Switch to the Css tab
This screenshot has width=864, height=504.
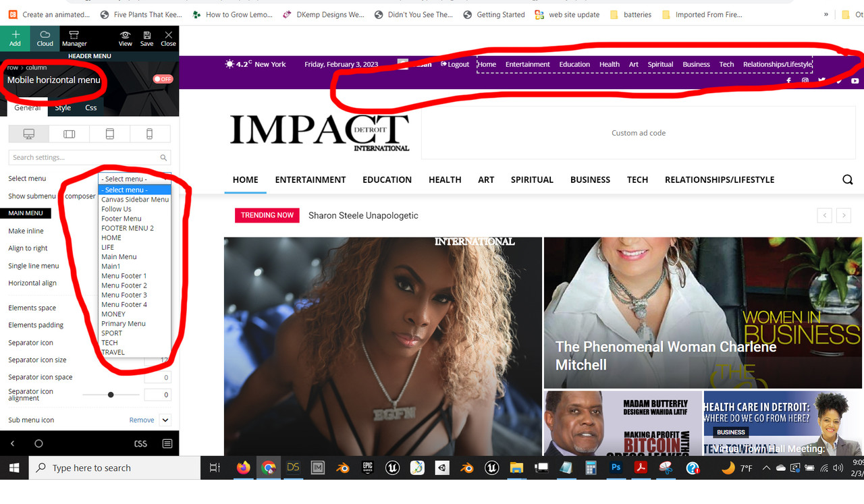pyautogui.click(x=90, y=108)
